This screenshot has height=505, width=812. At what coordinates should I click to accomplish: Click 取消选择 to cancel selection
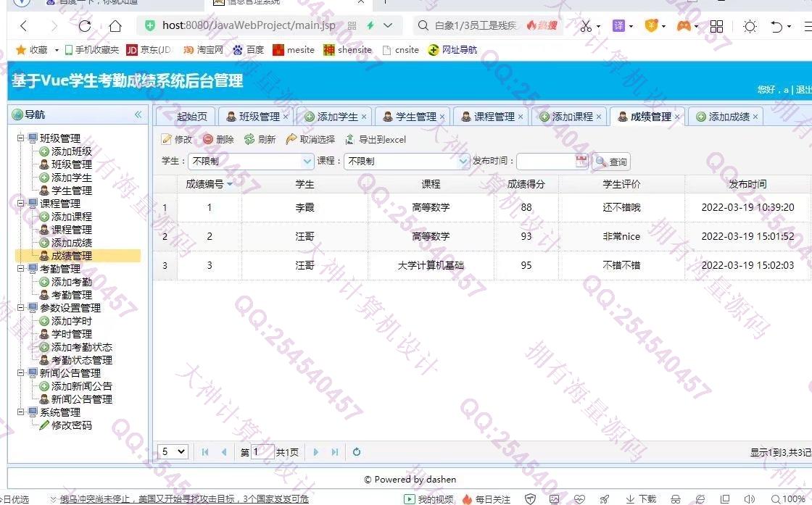(x=311, y=139)
